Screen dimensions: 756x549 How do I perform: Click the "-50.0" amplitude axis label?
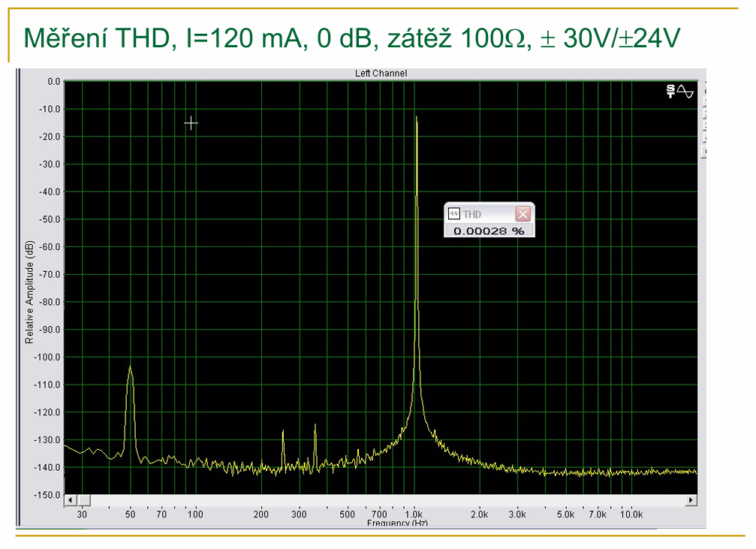(50, 219)
